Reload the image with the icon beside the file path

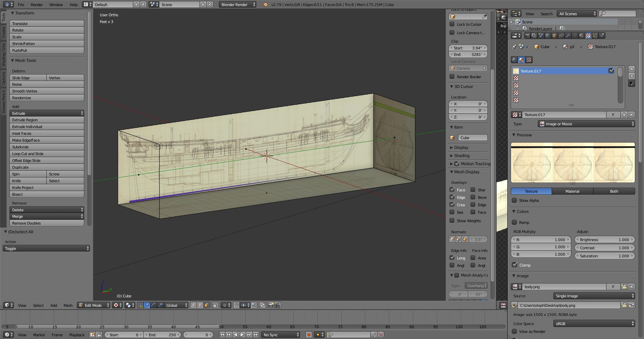[x=631, y=305]
